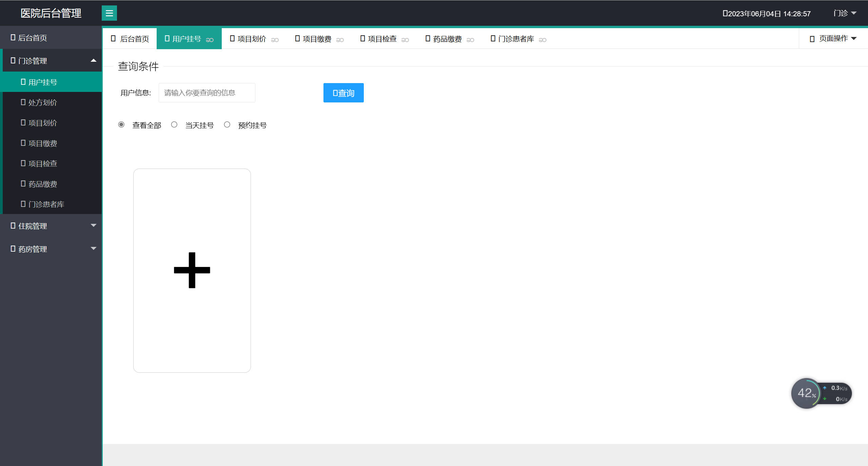Click the hamburger menu icon to collapse sidebar
This screenshot has height=466, width=868.
click(109, 13)
